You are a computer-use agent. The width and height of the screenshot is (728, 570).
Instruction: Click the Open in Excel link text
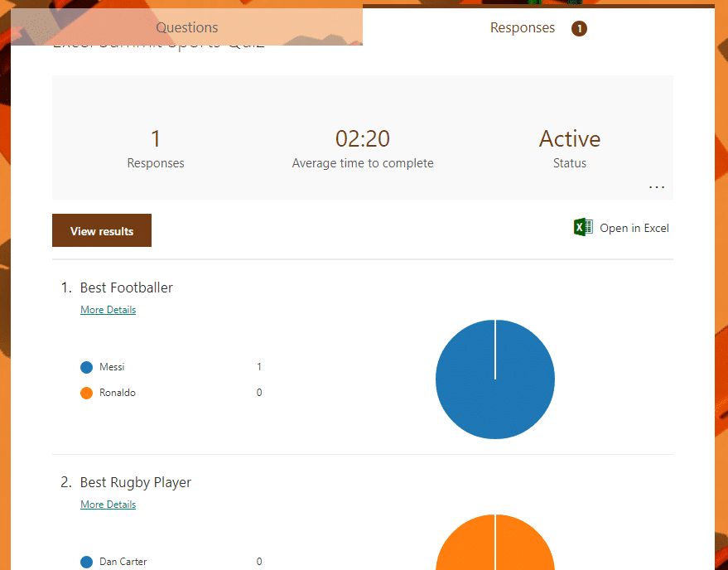pos(633,227)
